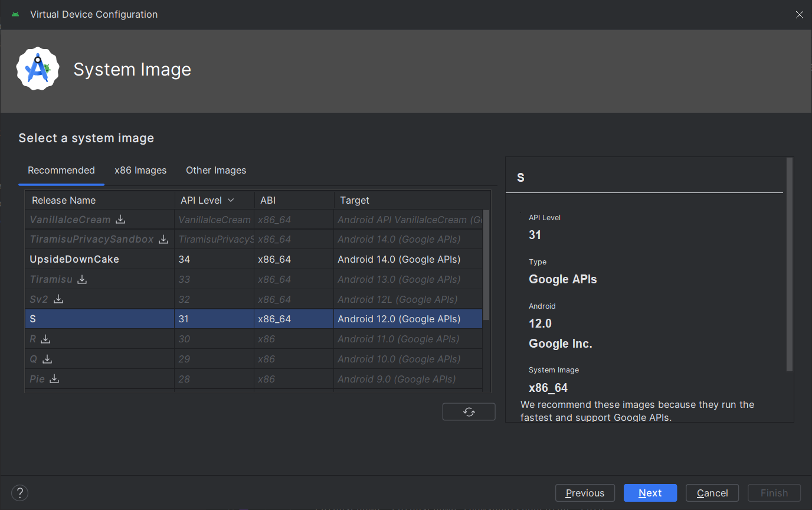Click download icon next to Tiramisu
Viewport: 812px width, 510px height.
pos(83,279)
